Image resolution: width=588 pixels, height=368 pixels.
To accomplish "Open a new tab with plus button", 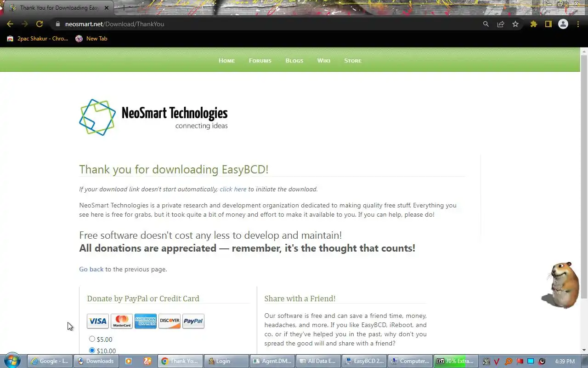I will (x=124, y=8).
